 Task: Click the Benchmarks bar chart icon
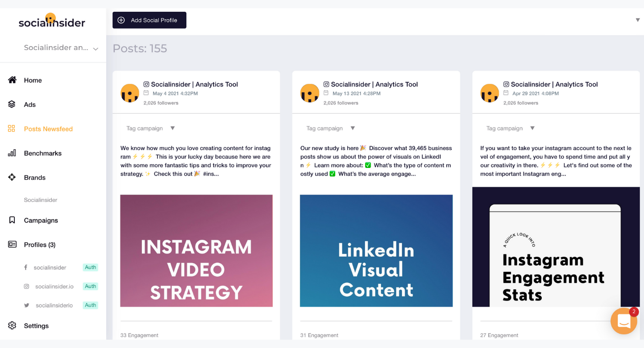pos(12,153)
